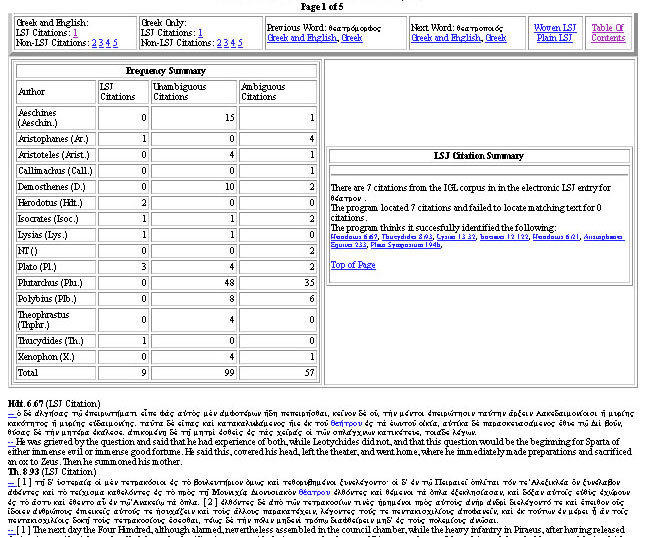Viewport: 646px width, 537px height.
Task: Click the 'Th. 8.93 (LSJ Citation)' passage heading
Action: pos(52,472)
